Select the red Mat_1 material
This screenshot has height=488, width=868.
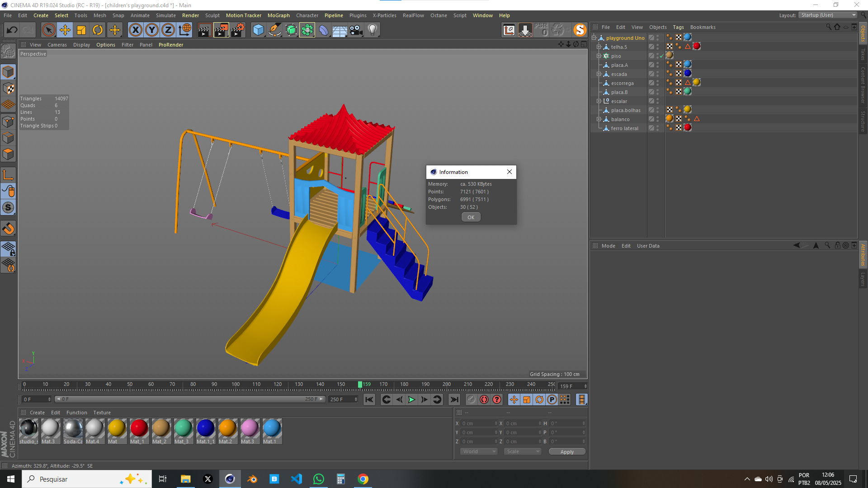[139, 431]
